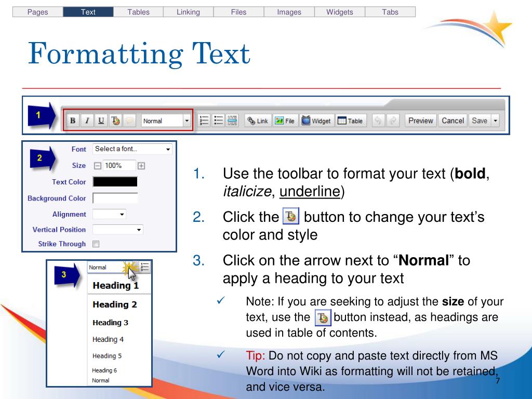Click the Widget insert button
The height and width of the screenshot is (399, 532).
tap(316, 121)
